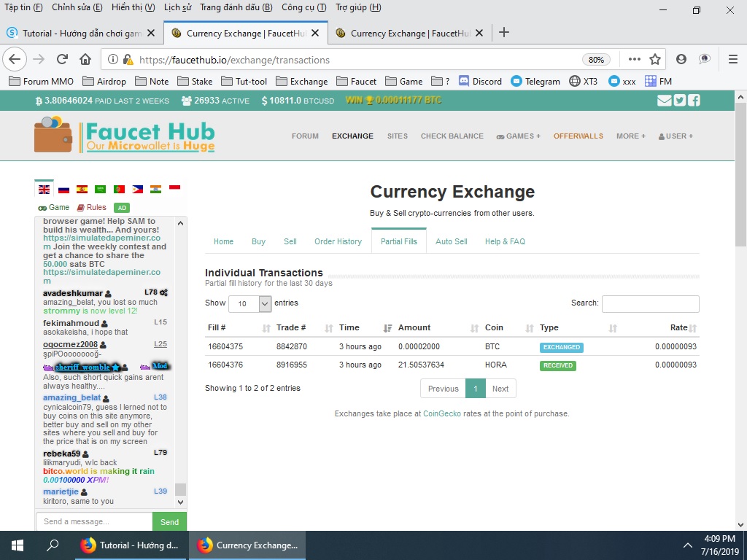
Task: Sort table by Trade # column
Action: pos(304,327)
